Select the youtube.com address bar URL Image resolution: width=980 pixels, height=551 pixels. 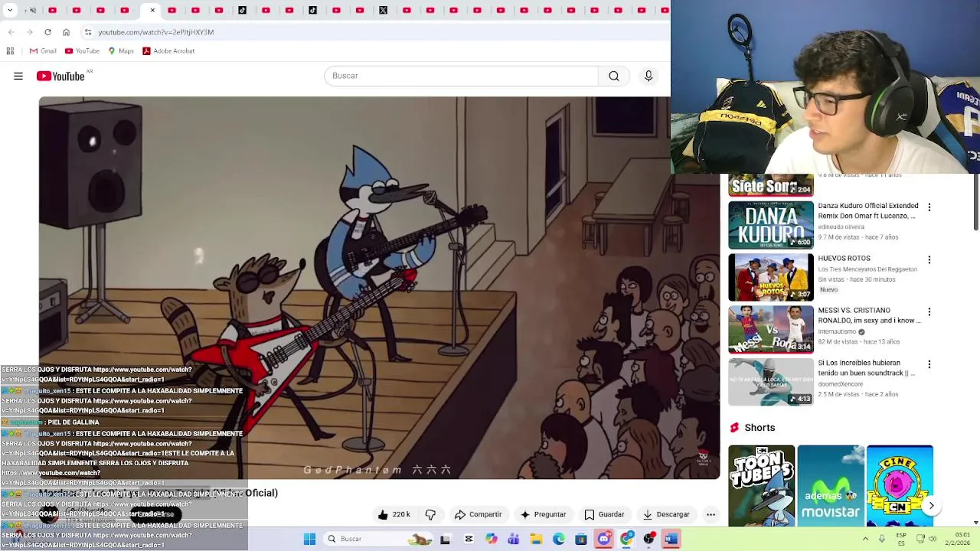coord(156,32)
